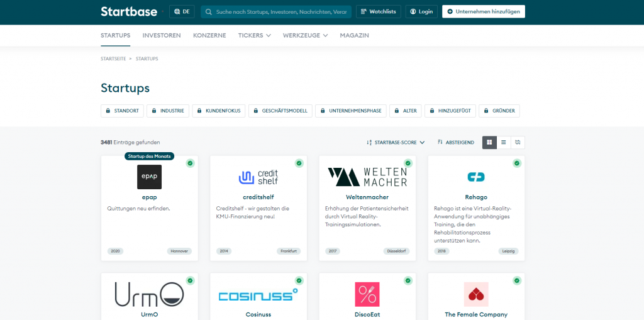Open the Rehago name link

(477, 197)
